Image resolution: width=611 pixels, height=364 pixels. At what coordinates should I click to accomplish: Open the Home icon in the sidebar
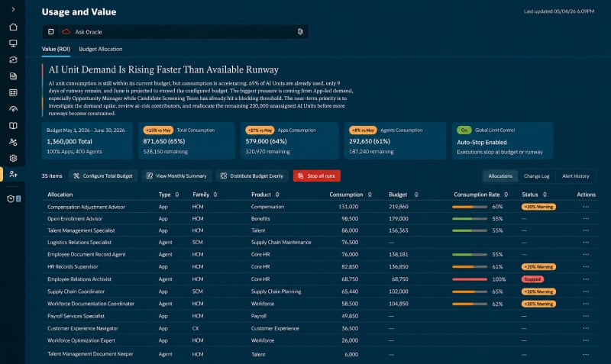coord(13,27)
